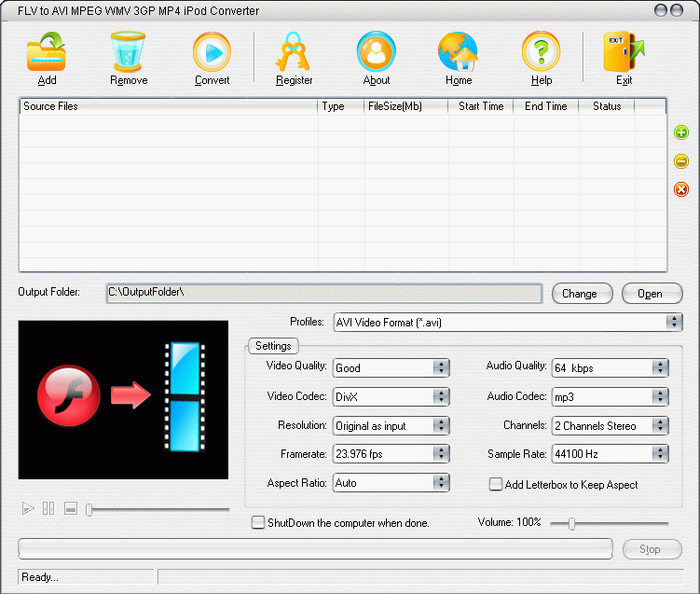Click the green plus add-file icon
Viewport: 700px width, 594px height.
[x=681, y=133]
